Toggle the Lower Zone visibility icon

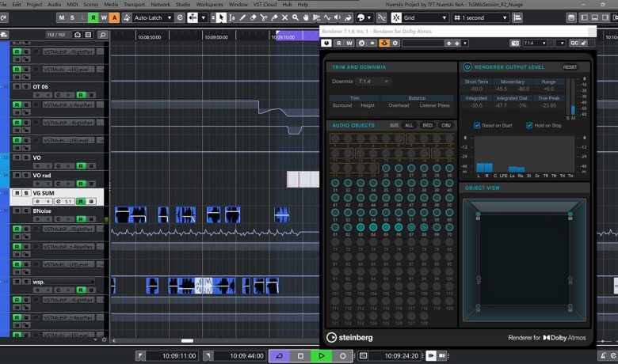(595, 17)
